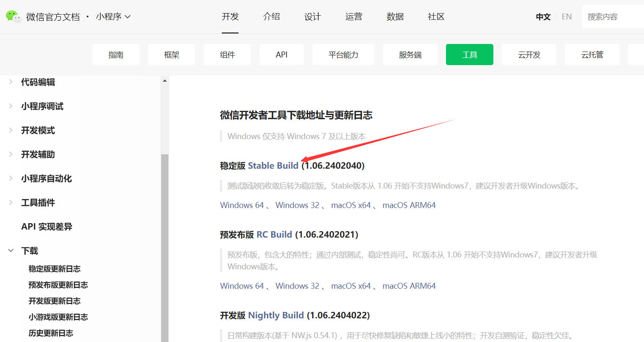Click the sidebar scroll-up arrow

[165, 81]
